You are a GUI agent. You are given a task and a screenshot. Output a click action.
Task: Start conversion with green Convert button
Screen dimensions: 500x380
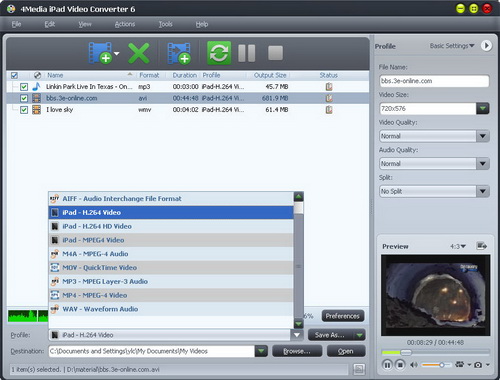219,53
